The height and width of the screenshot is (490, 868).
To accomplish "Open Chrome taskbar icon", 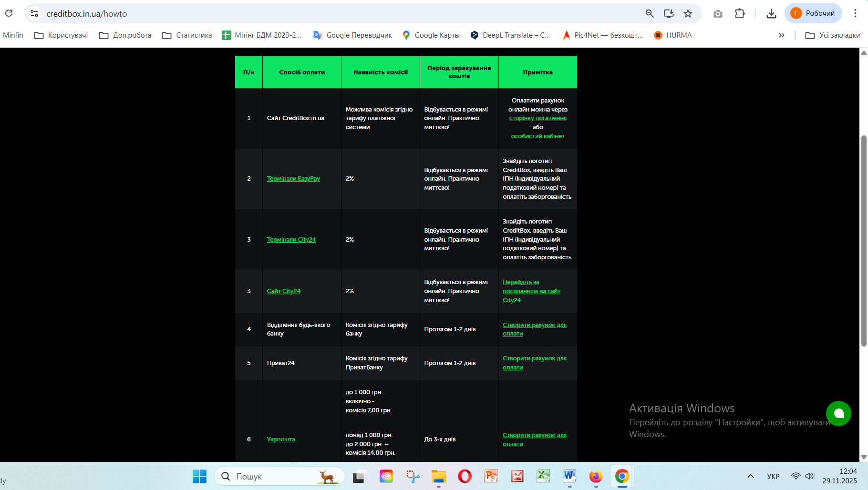I will pos(622,476).
